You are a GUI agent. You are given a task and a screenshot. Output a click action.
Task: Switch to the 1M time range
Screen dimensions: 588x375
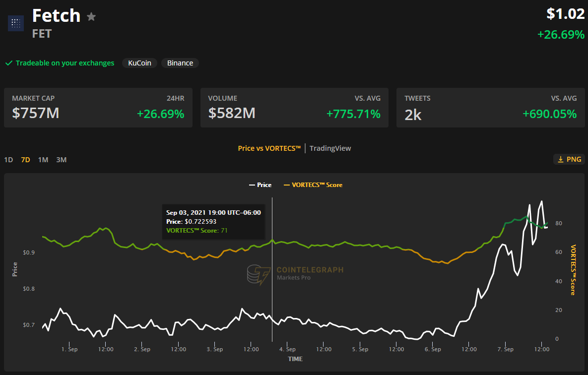click(43, 160)
